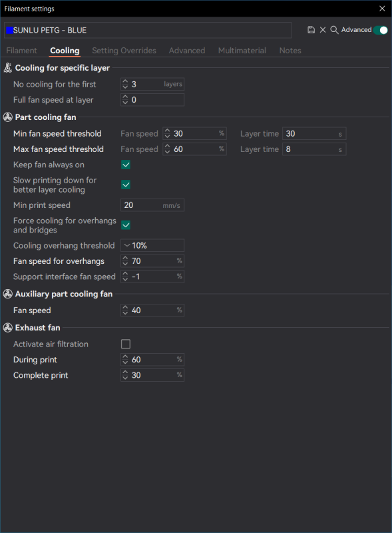Open the settings search magnifier icon
Viewport: 392px width, 533px height.
tap(334, 30)
